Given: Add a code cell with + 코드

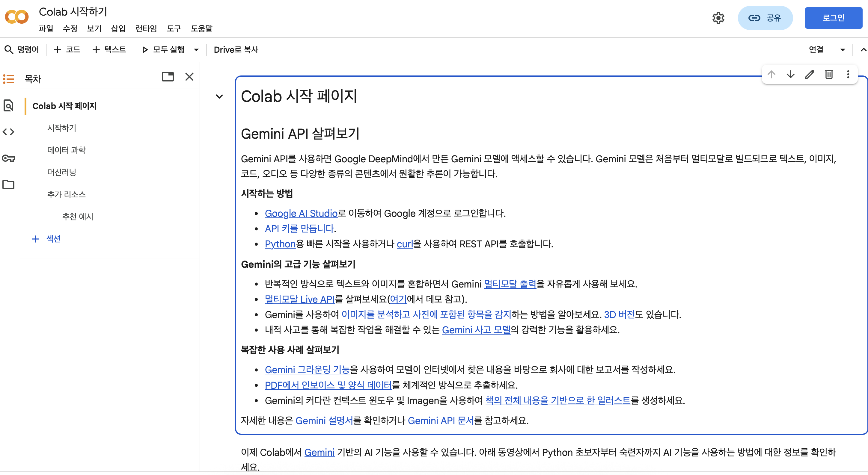Looking at the screenshot, I should point(67,50).
